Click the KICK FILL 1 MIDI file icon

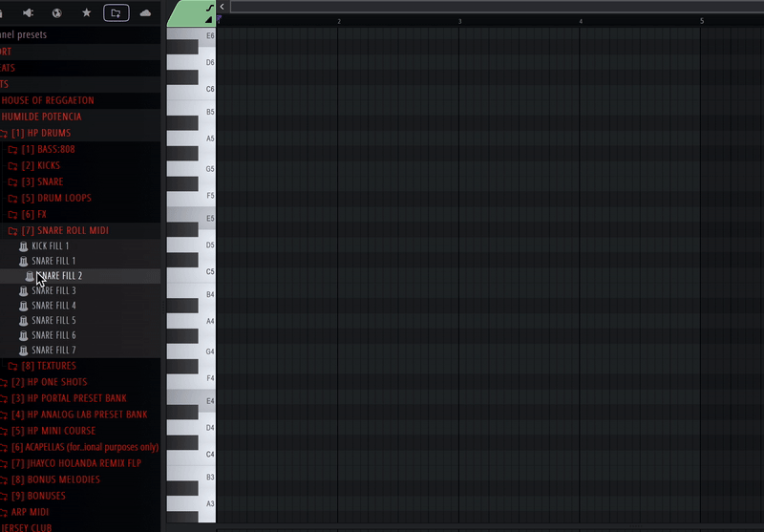(x=23, y=246)
